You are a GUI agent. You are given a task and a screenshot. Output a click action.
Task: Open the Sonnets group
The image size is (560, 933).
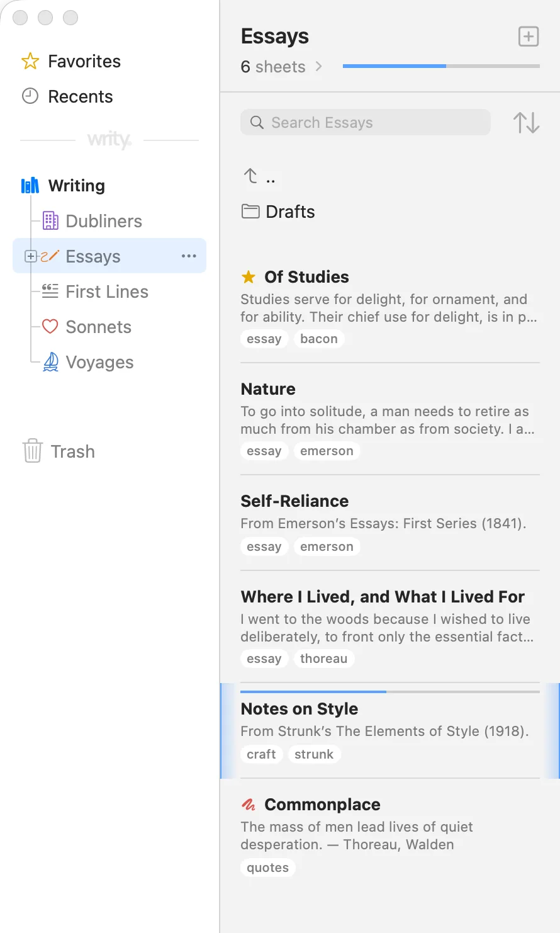pyautogui.click(x=99, y=327)
